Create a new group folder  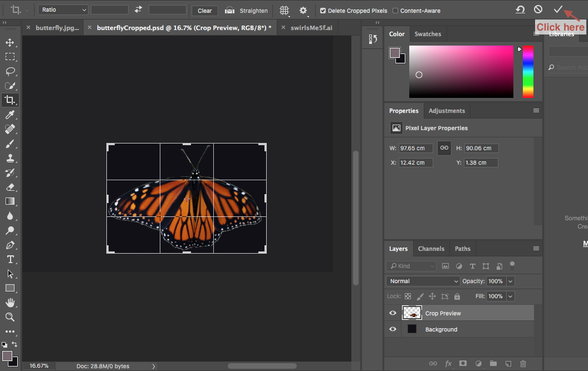coord(493,364)
